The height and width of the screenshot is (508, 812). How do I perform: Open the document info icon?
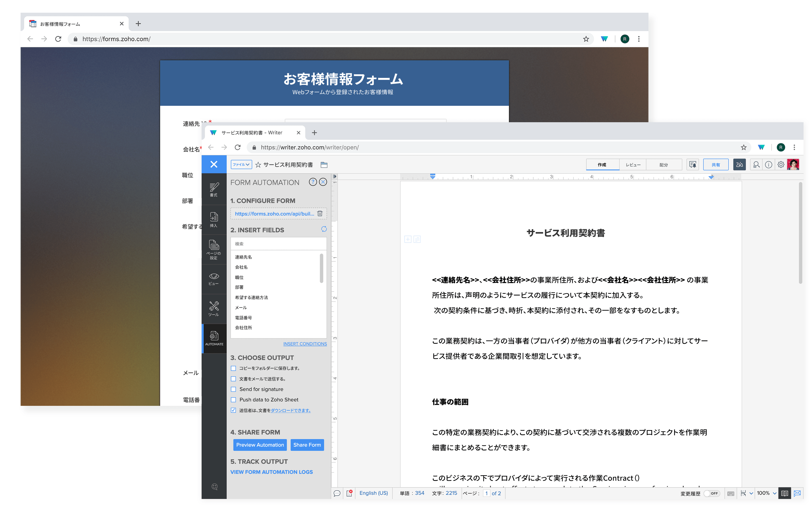(768, 165)
